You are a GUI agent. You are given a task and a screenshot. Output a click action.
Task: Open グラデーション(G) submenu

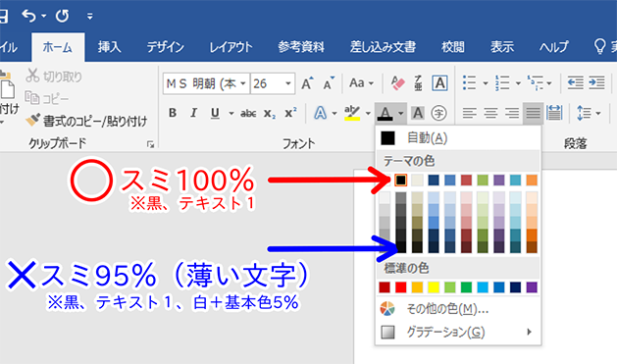point(458,333)
